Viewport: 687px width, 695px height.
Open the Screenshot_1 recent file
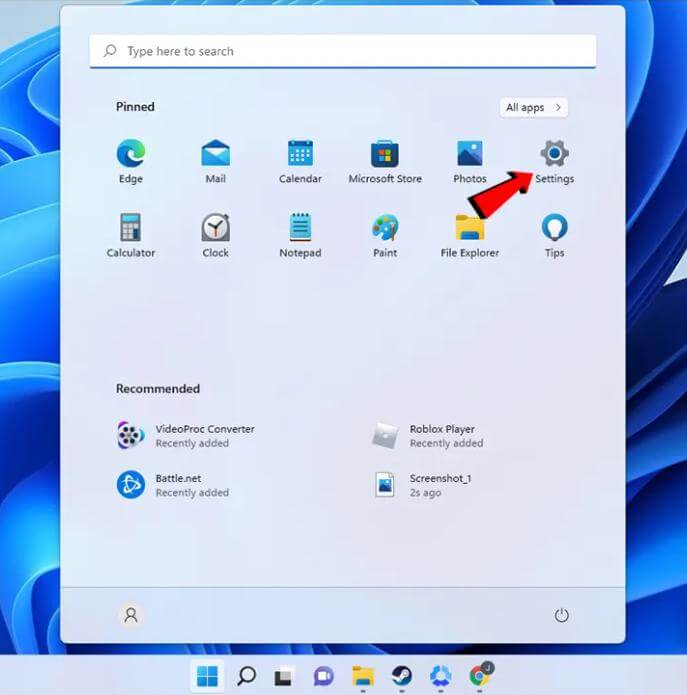tap(422, 485)
